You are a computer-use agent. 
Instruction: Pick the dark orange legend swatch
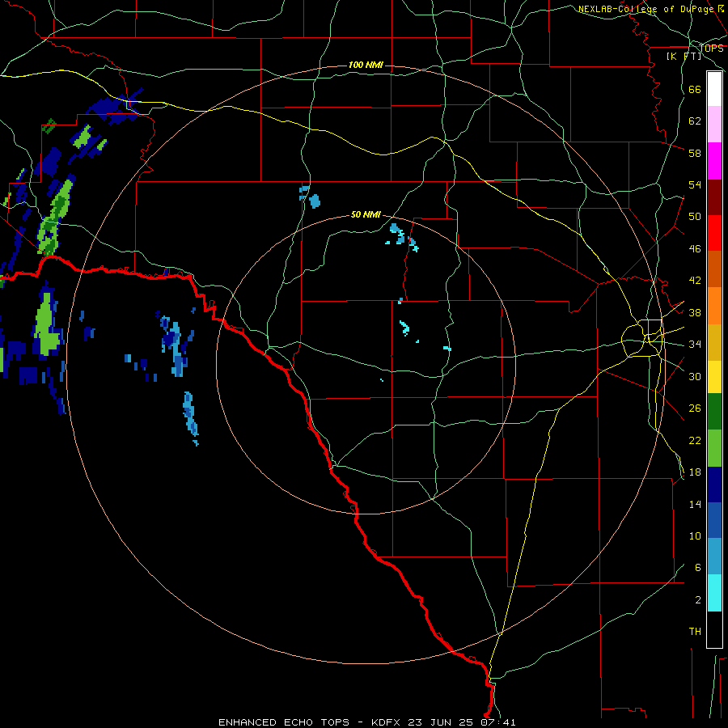(x=714, y=269)
